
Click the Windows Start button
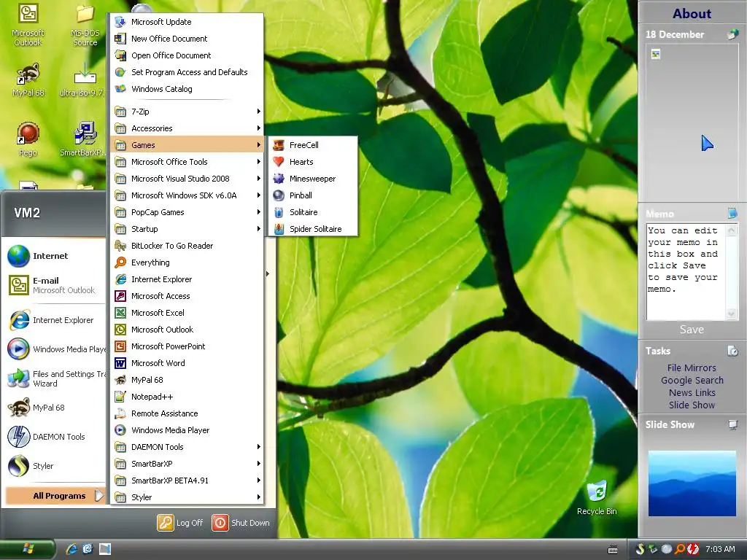point(27,549)
